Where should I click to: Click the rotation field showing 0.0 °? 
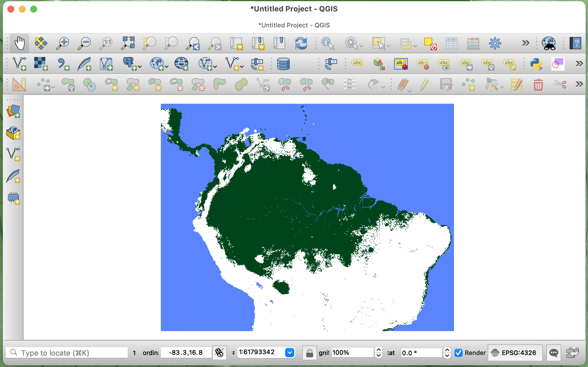[x=421, y=353]
